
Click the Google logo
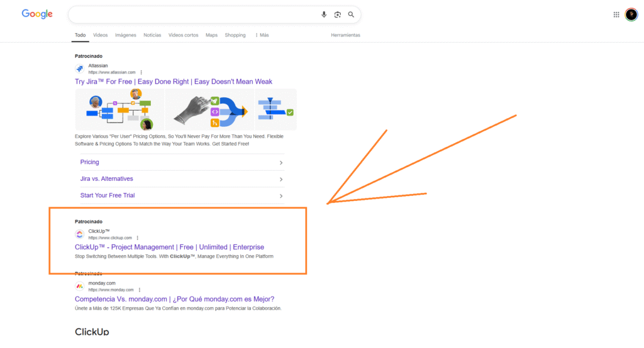(37, 14)
